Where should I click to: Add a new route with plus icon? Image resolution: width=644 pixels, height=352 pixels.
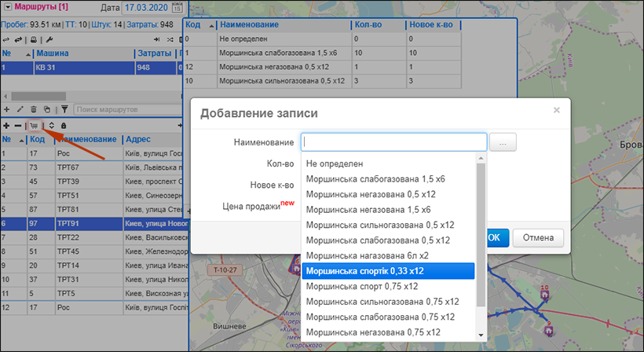(x=6, y=109)
